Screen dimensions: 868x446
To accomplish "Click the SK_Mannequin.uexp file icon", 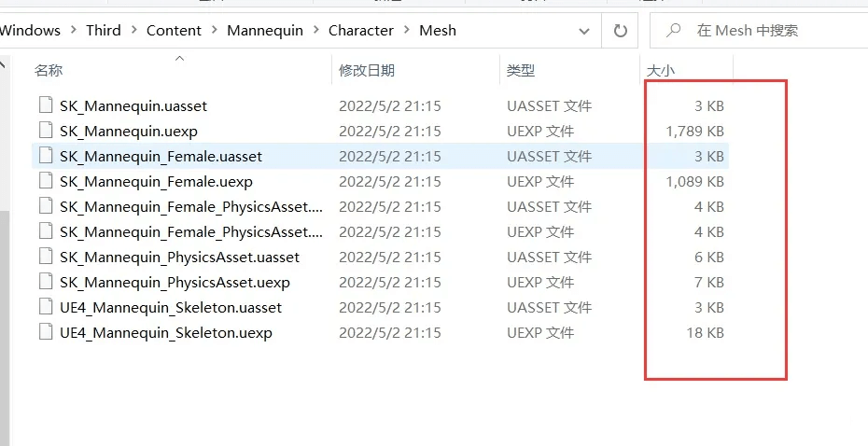I will [x=45, y=131].
